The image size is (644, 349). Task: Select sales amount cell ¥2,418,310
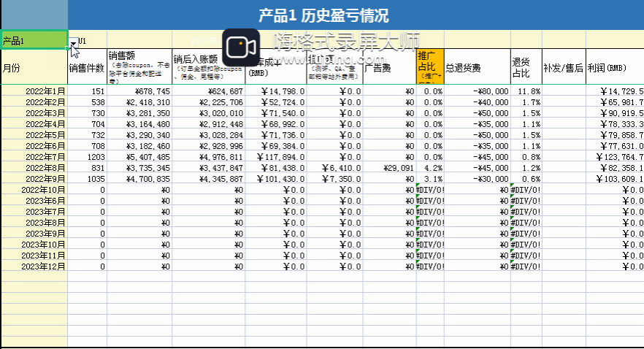(139, 102)
